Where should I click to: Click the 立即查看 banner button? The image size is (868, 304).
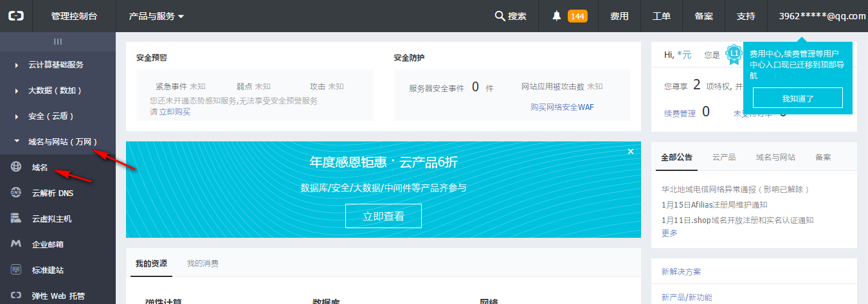click(x=383, y=216)
